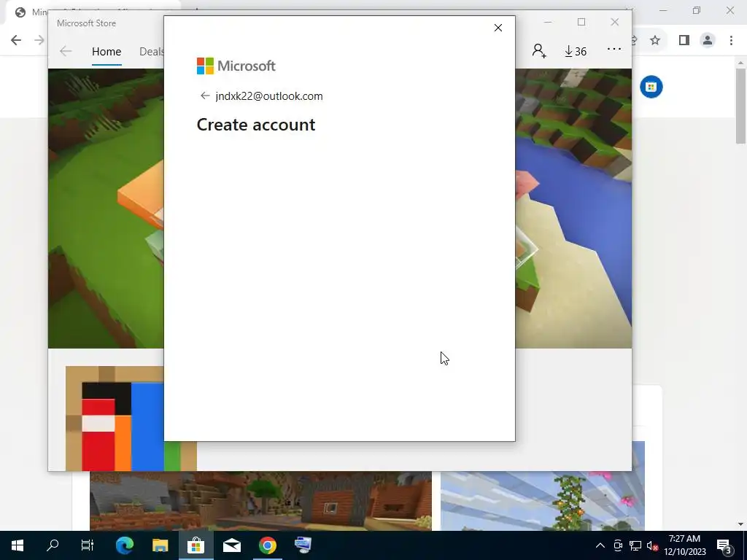Viewport: 747px width, 560px height.
Task: Open the Deals tab in Microsoft Store
Action: tap(152, 52)
